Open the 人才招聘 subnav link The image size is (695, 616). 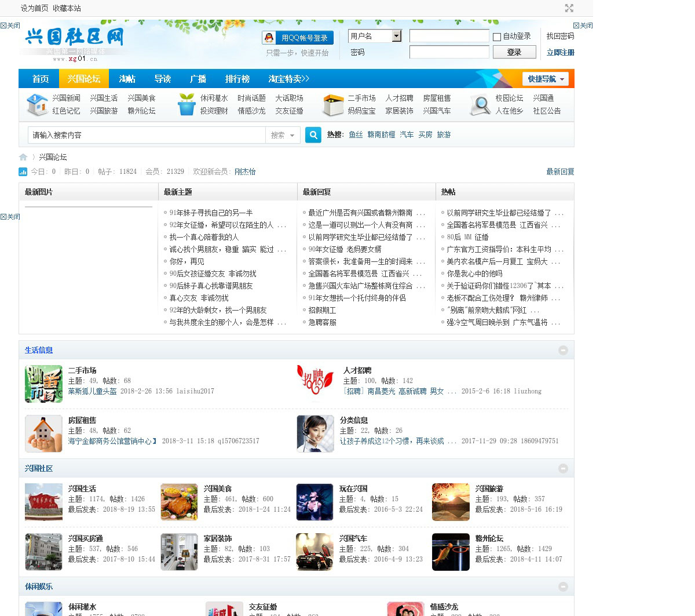(x=399, y=98)
